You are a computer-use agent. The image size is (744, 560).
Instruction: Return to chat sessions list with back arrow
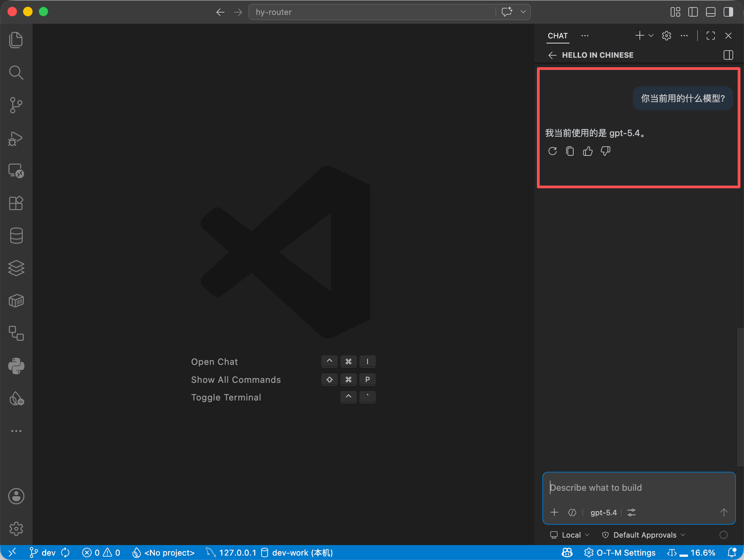[552, 55]
